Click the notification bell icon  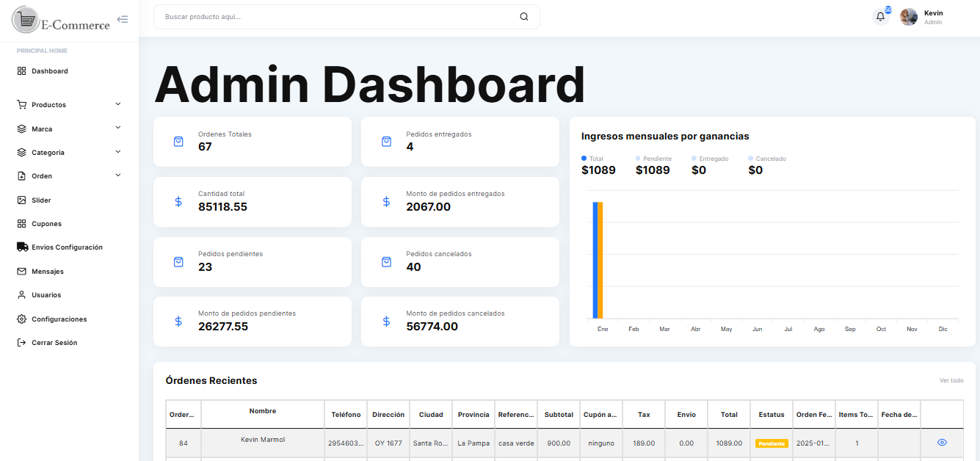[880, 17]
